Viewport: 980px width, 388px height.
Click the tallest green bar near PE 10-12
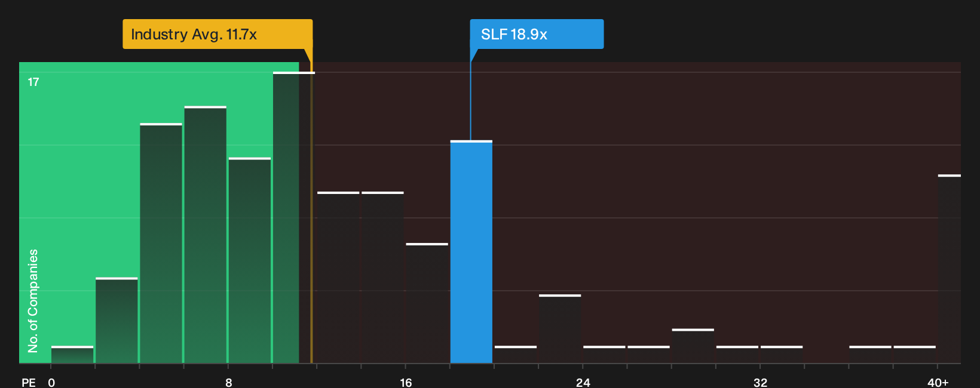point(293,217)
